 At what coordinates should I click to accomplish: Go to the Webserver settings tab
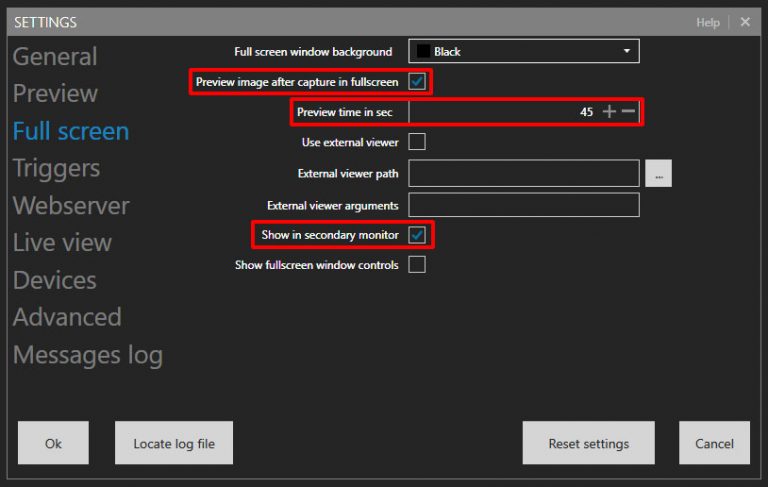pos(71,206)
